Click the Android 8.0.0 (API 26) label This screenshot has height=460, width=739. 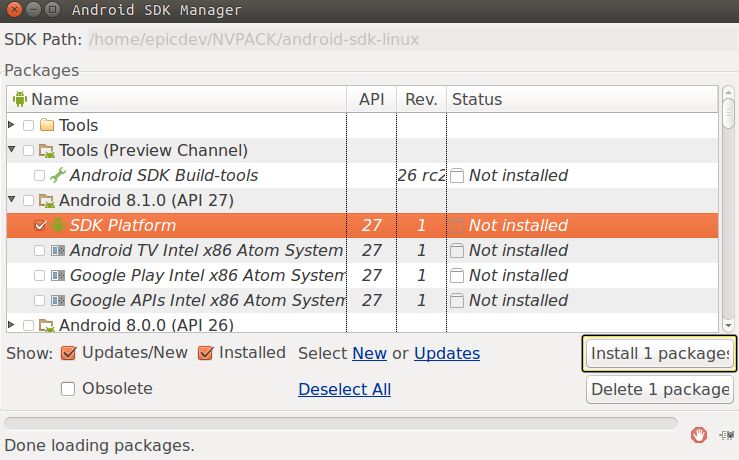146,325
